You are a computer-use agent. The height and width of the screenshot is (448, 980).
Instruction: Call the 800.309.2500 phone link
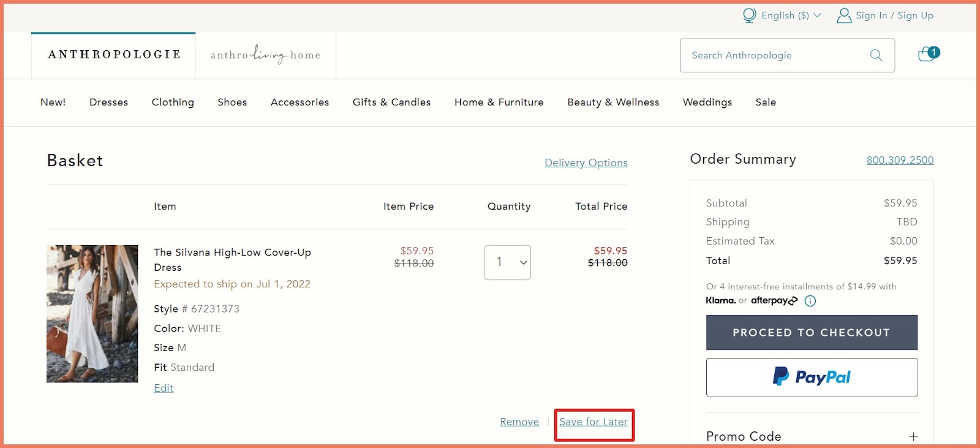coord(900,160)
